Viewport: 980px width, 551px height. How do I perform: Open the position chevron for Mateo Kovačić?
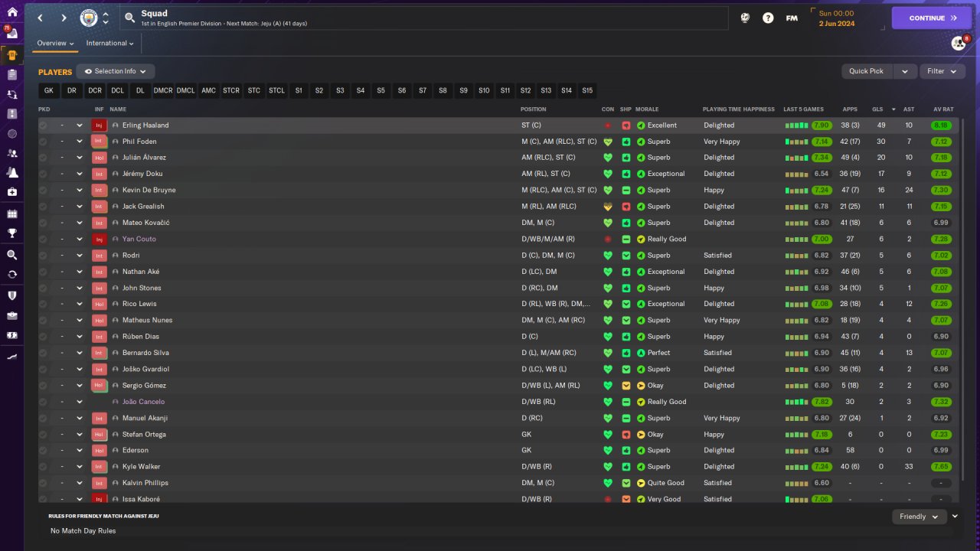(79, 223)
